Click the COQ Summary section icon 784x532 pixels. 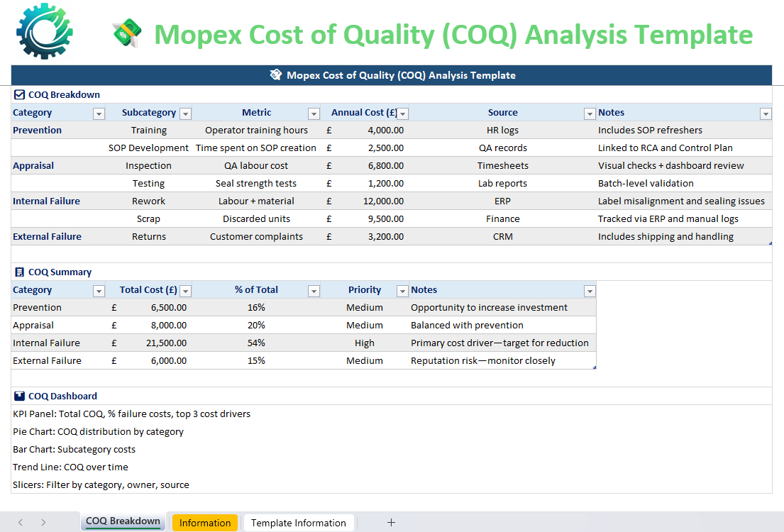pyautogui.click(x=19, y=272)
